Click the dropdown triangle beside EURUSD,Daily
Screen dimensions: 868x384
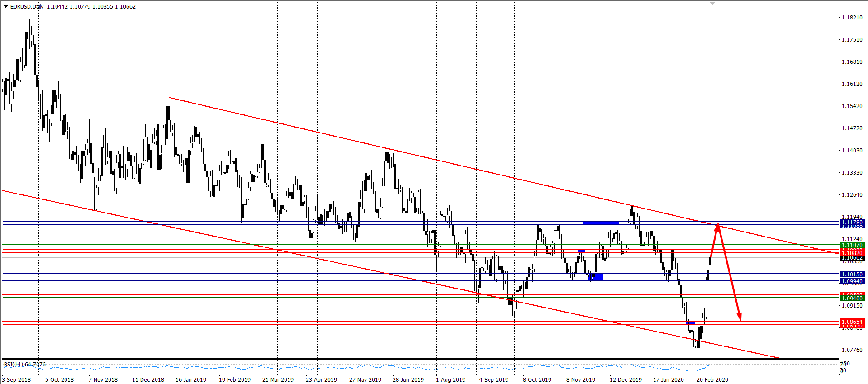click(x=6, y=7)
